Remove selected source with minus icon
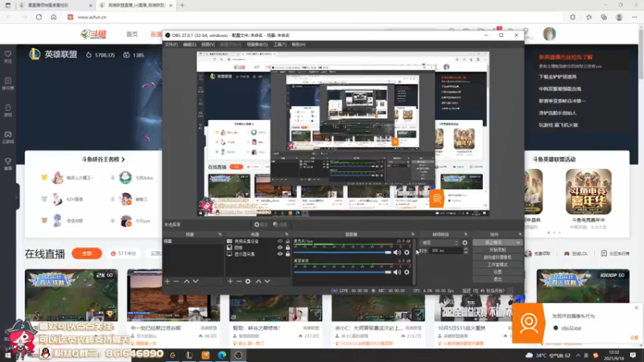This screenshot has width=644, height=362. 238,281
